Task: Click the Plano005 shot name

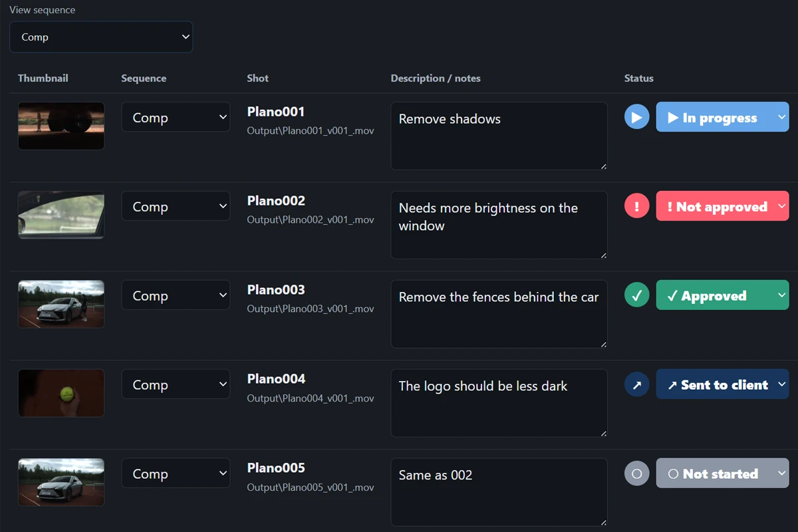Action: (x=276, y=467)
